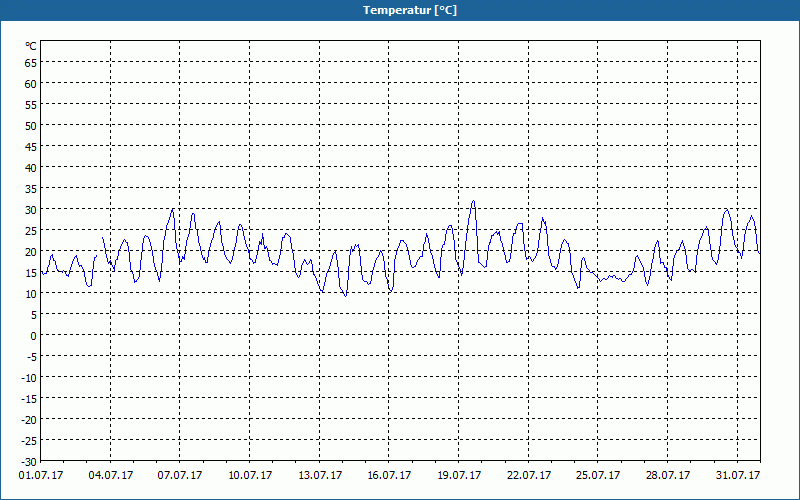Click the 0 y-axis value
This screenshot has height=500, width=800.
[34, 336]
